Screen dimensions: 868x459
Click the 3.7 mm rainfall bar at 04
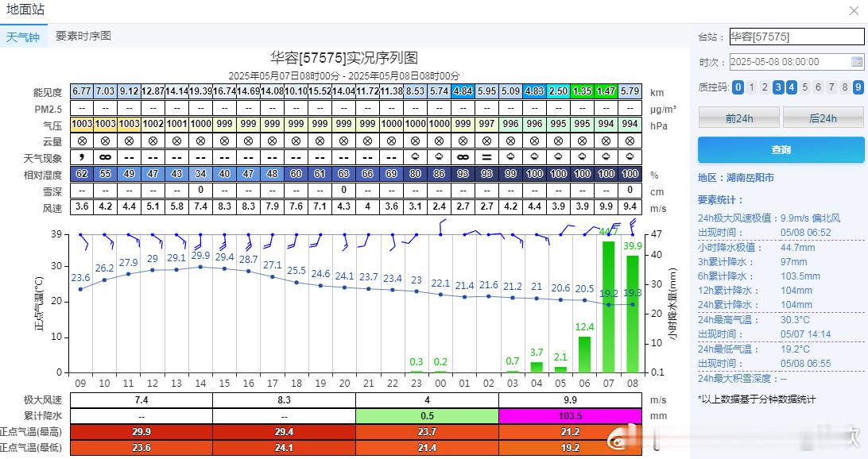(537, 367)
